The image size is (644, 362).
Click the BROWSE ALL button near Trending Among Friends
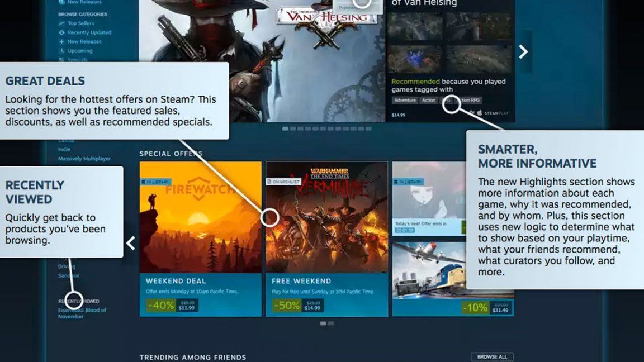(492, 356)
